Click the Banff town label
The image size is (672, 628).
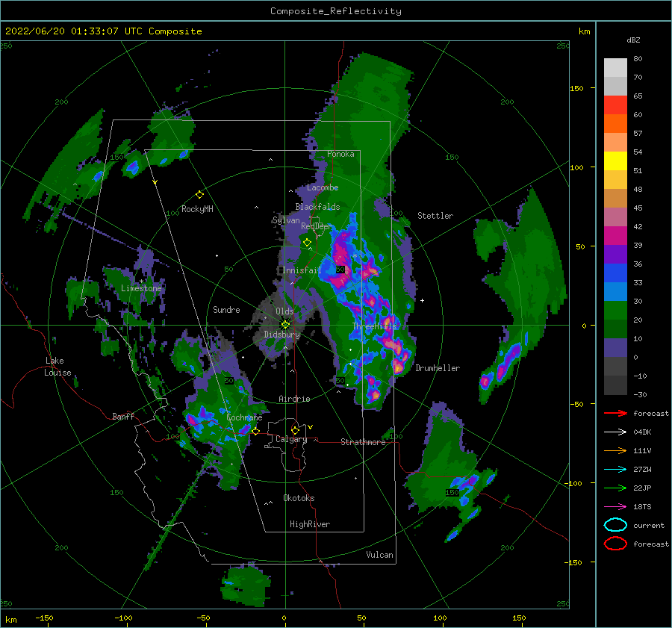pos(123,416)
